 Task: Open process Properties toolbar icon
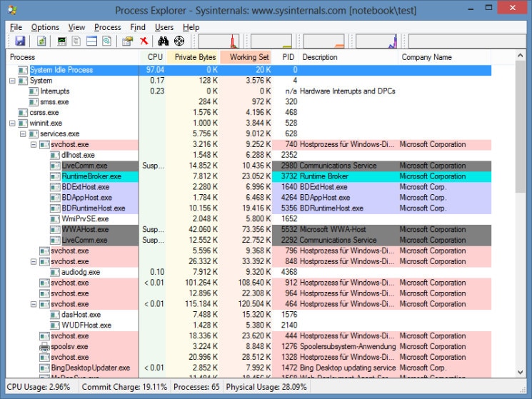tap(128, 41)
